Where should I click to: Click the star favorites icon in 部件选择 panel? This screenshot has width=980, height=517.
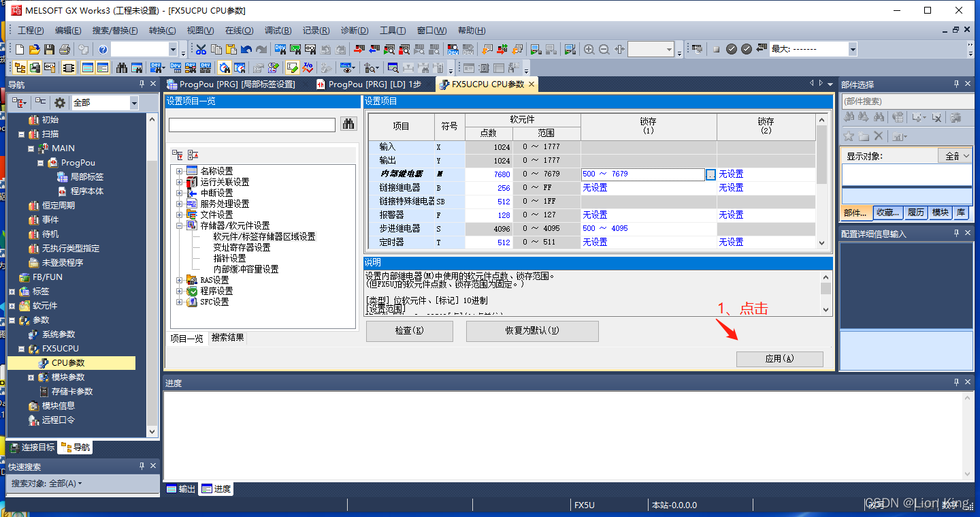tap(849, 136)
